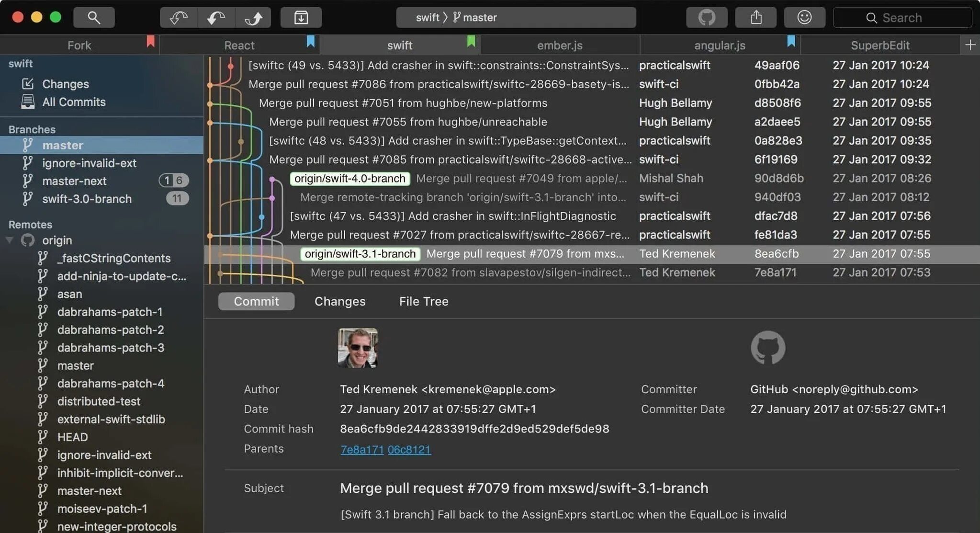The image size is (980, 533).
Task: Add a new repository tab
Action: click(x=970, y=45)
